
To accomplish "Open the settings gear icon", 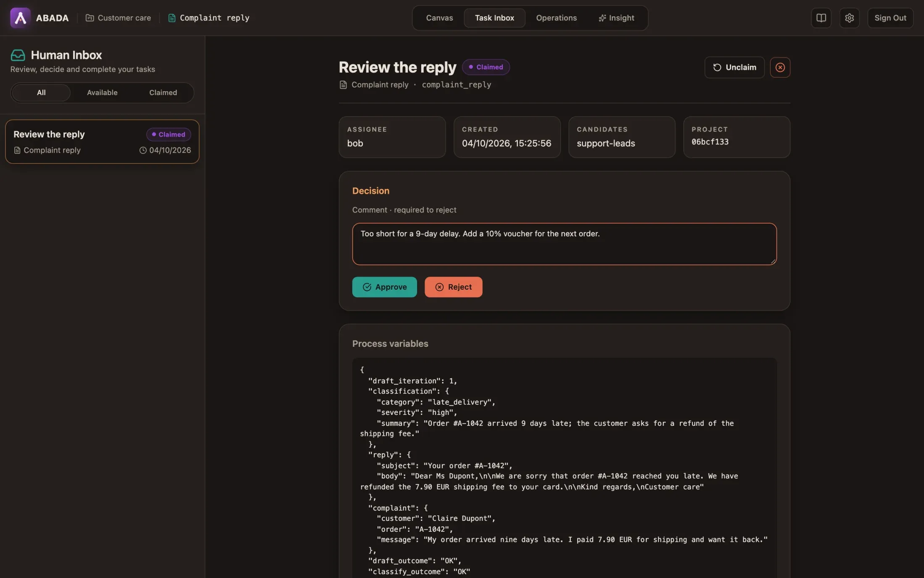I will point(849,18).
